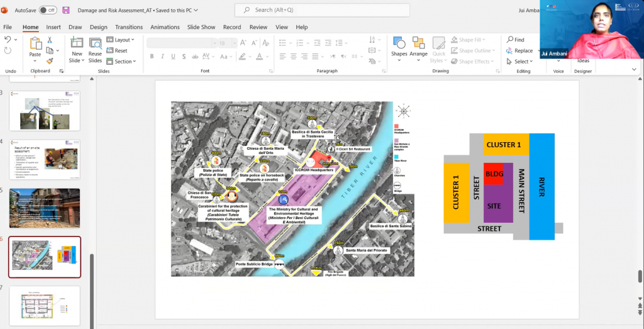
Task: Click Decrease Font Size icon
Action: [x=254, y=43]
